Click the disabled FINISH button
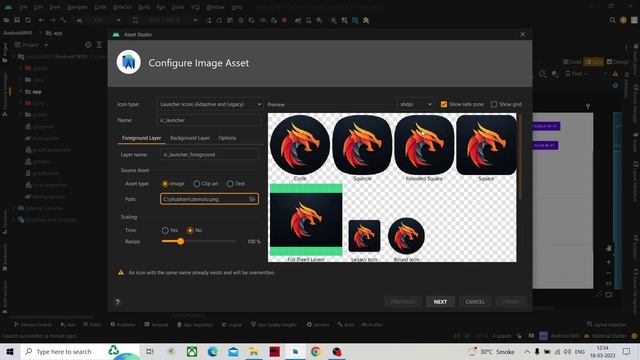640x360 pixels. click(511, 302)
